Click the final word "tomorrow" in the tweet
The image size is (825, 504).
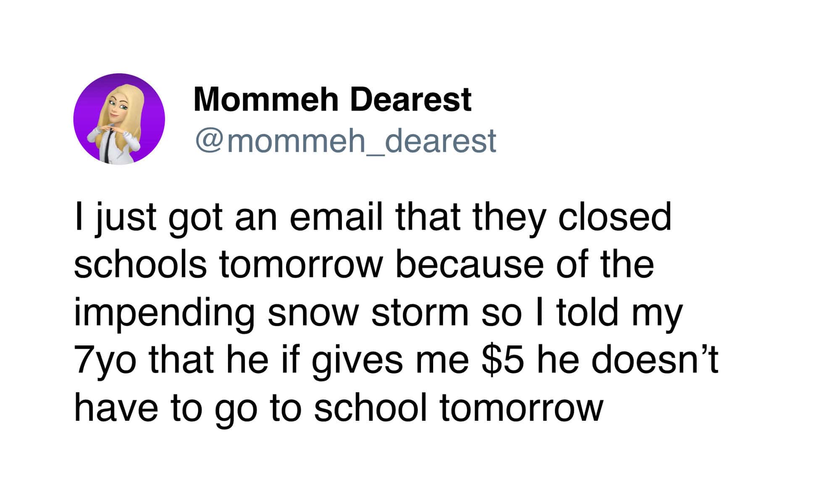click(521, 408)
